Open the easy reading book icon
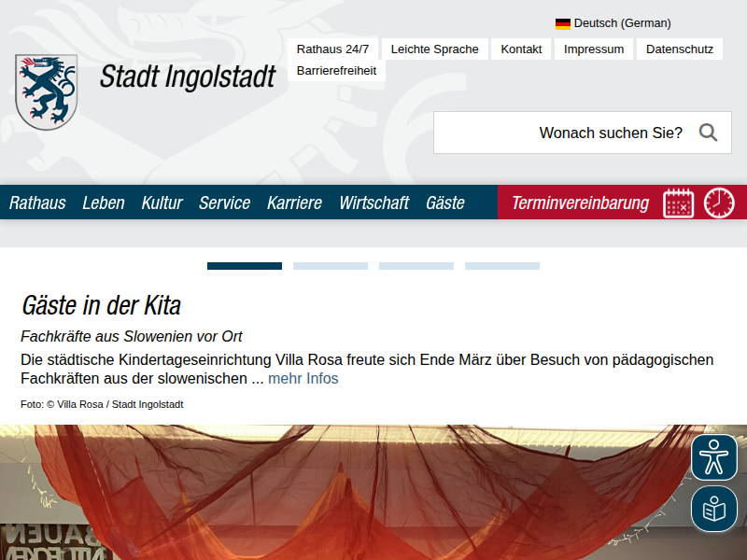This screenshot has height=560, width=747. click(x=714, y=510)
